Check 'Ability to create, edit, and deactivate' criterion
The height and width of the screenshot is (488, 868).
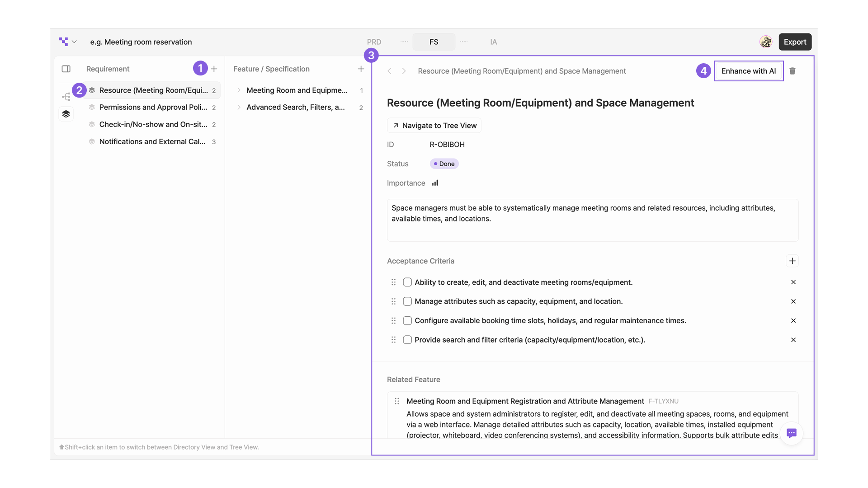point(407,282)
